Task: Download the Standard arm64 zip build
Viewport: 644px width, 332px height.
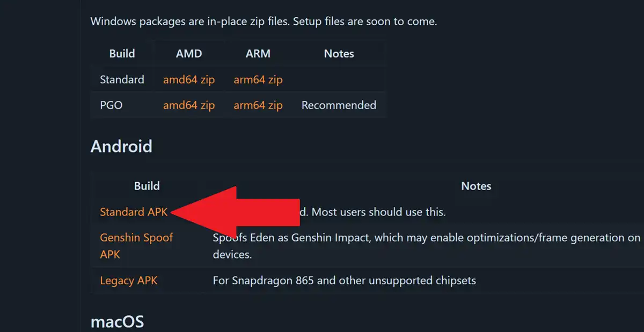Action: (258, 79)
